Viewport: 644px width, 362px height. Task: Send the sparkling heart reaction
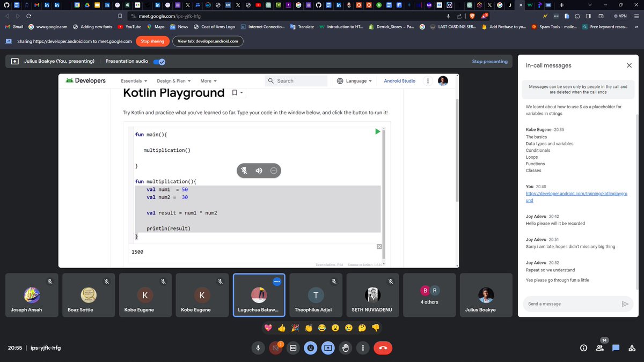[x=269, y=328]
